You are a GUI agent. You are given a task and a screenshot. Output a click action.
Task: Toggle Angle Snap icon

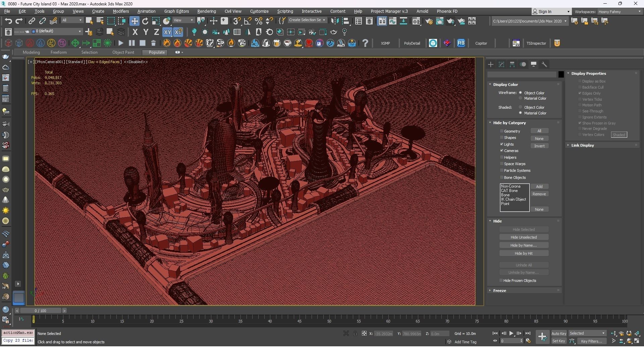click(248, 21)
